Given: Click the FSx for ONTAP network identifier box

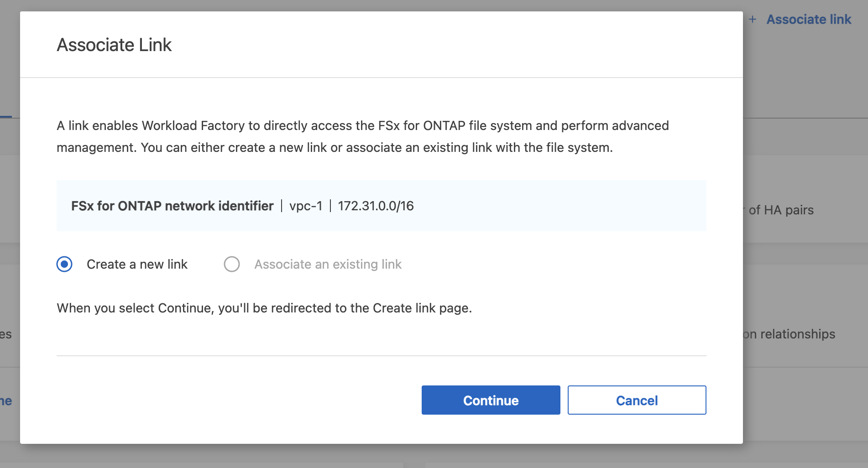Looking at the screenshot, I should 381,206.
